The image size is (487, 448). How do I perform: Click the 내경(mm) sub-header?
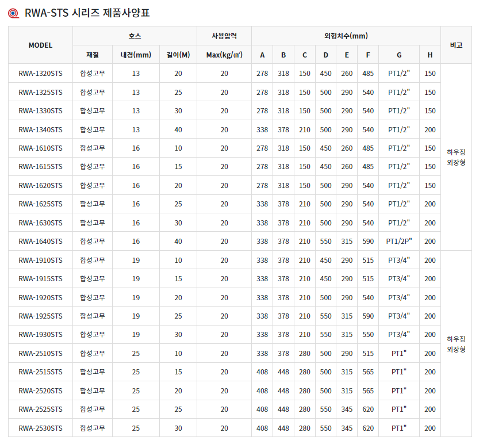136,55
